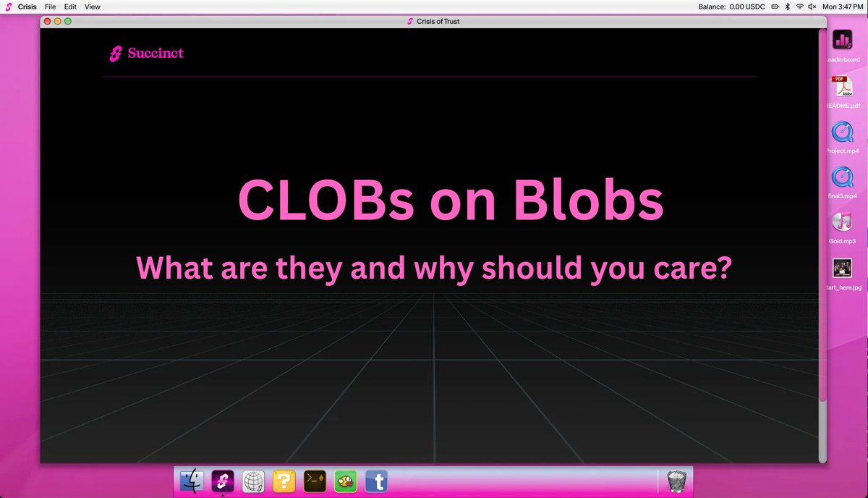Image resolution: width=868 pixels, height=498 pixels.
Task: Click the muted volume icon in the menu bar
Action: [x=812, y=7]
